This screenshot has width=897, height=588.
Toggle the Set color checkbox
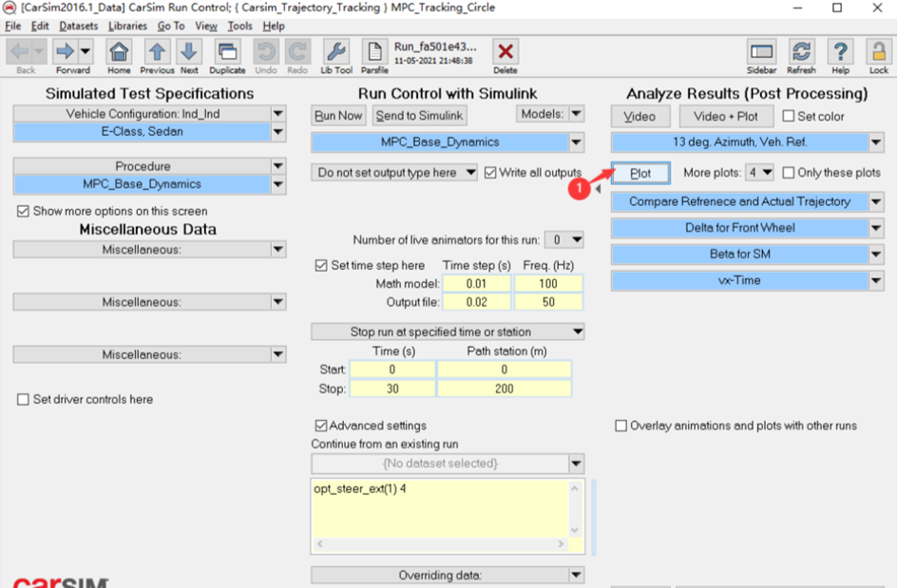click(789, 116)
